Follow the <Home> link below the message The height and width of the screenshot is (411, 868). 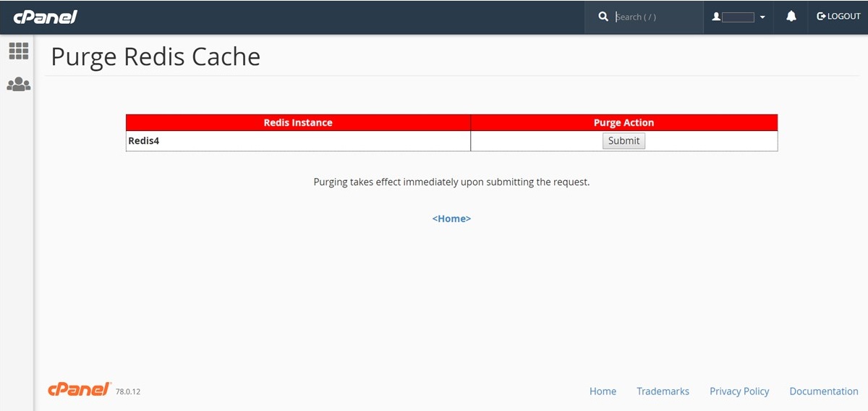(451, 219)
